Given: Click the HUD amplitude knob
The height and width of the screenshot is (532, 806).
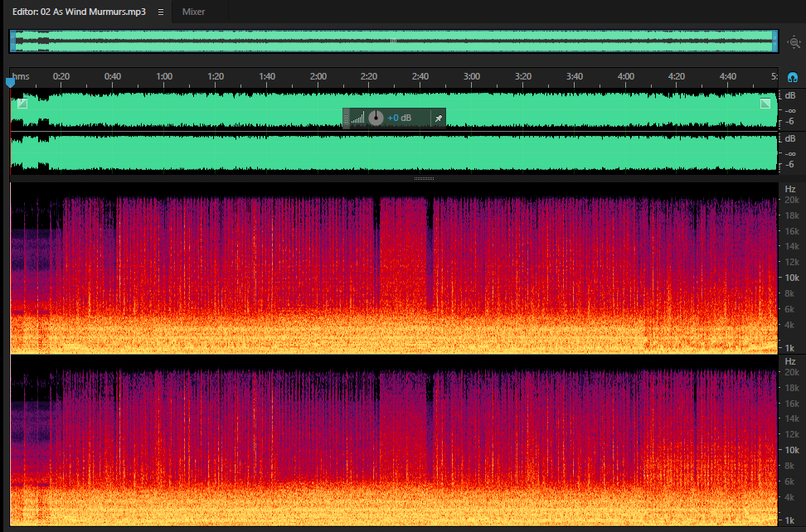Looking at the screenshot, I should coord(376,118).
